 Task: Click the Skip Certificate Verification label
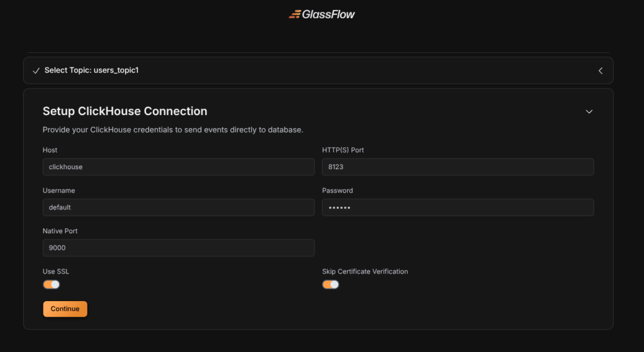365,272
